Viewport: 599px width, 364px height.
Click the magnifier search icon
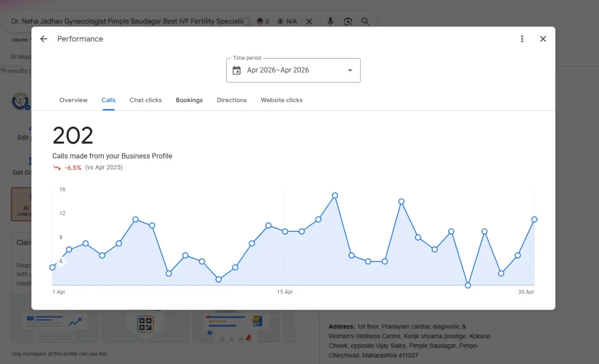365,22
